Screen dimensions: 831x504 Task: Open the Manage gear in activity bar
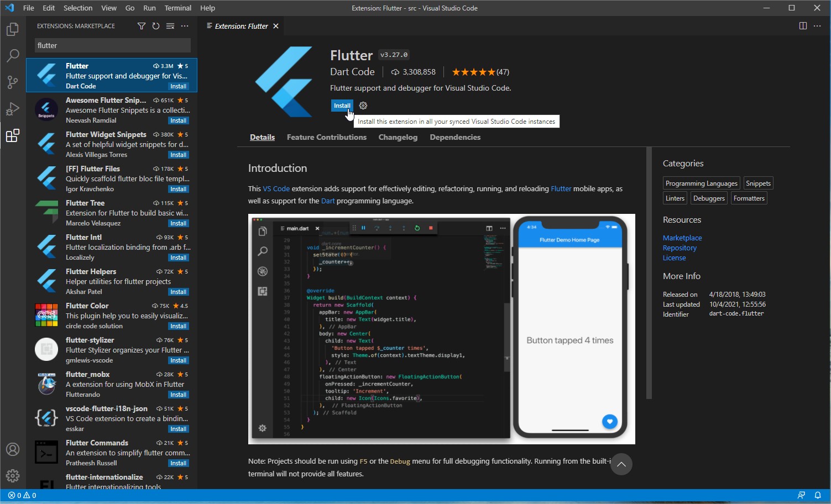coord(12,475)
